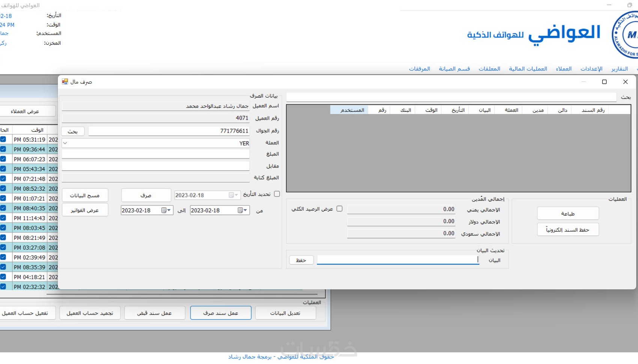Click the اسم العميل name field

coord(155,106)
